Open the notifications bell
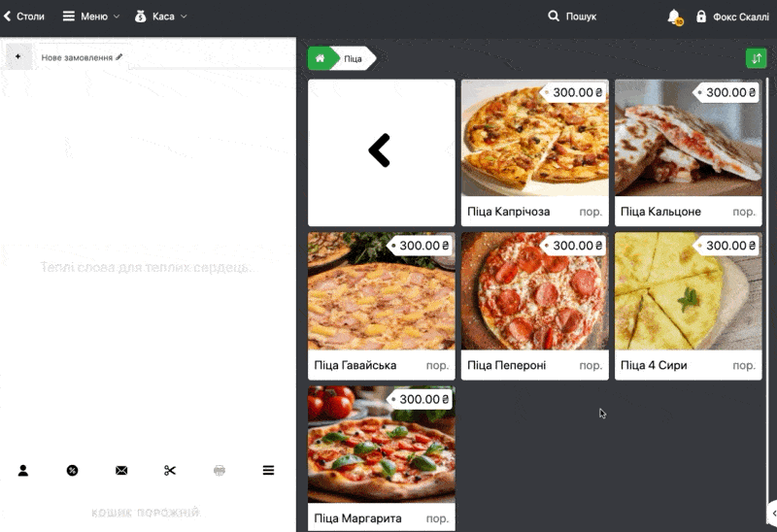Screen dimensions: 777x532 coord(674,17)
